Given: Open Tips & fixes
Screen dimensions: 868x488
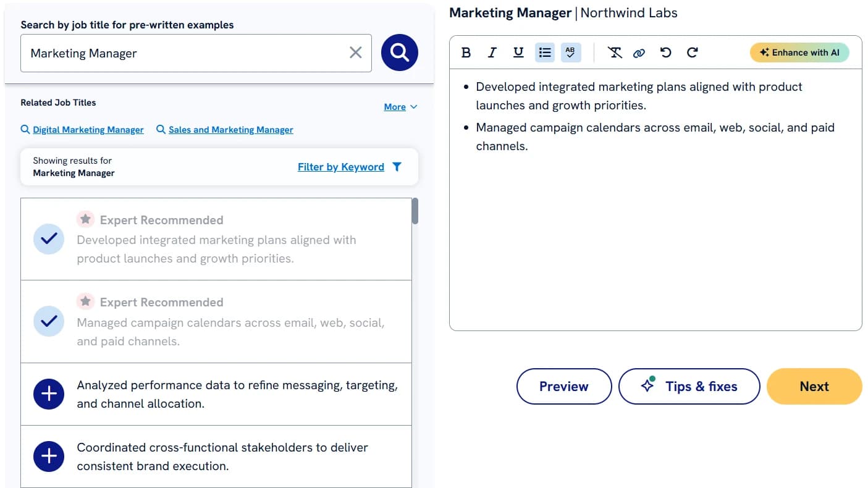Looking at the screenshot, I should (x=689, y=387).
